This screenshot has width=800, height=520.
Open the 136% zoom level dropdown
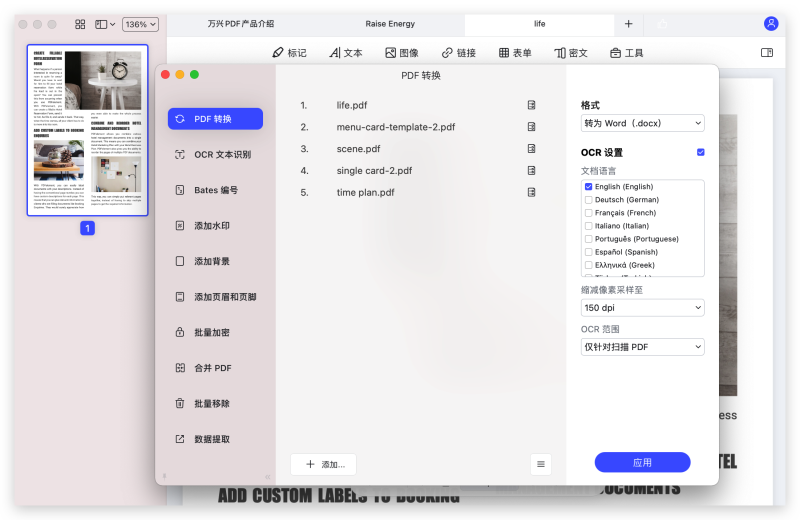140,24
